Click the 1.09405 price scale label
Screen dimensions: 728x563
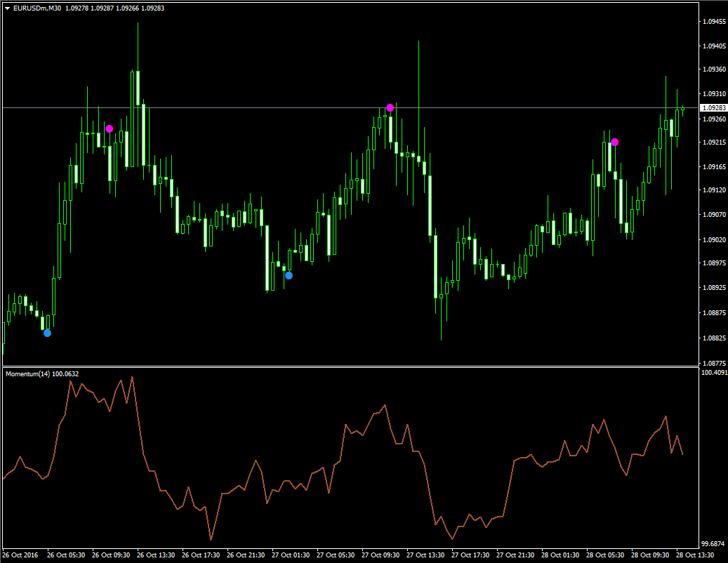coord(714,46)
